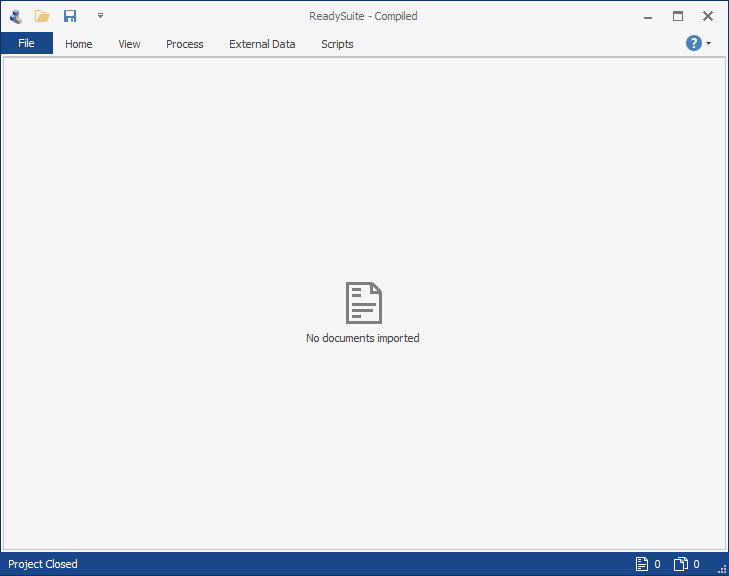729x576 pixels.
Task: Click the window resize grip icon
Action: coord(722,569)
